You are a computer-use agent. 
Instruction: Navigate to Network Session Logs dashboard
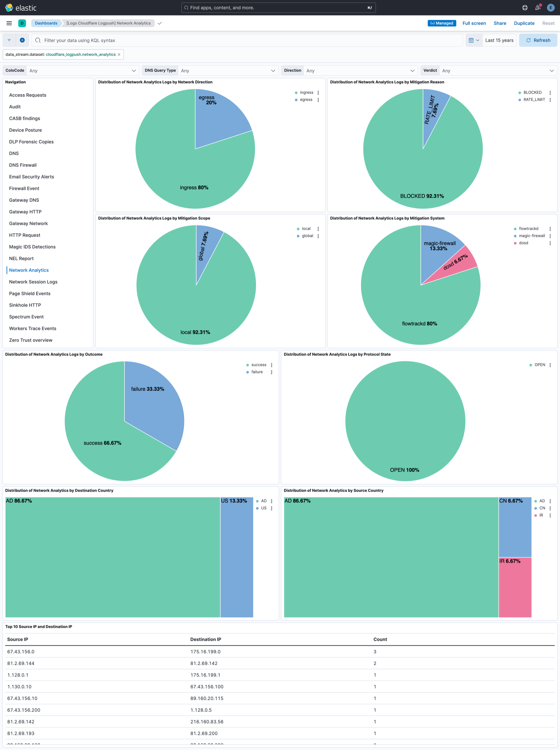click(x=33, y=282)
